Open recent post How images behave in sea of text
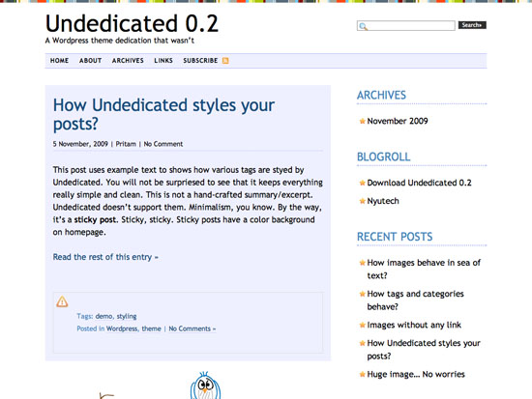This screenshot has width=532, height=399. pyautogui.click(x=424, y=270)
